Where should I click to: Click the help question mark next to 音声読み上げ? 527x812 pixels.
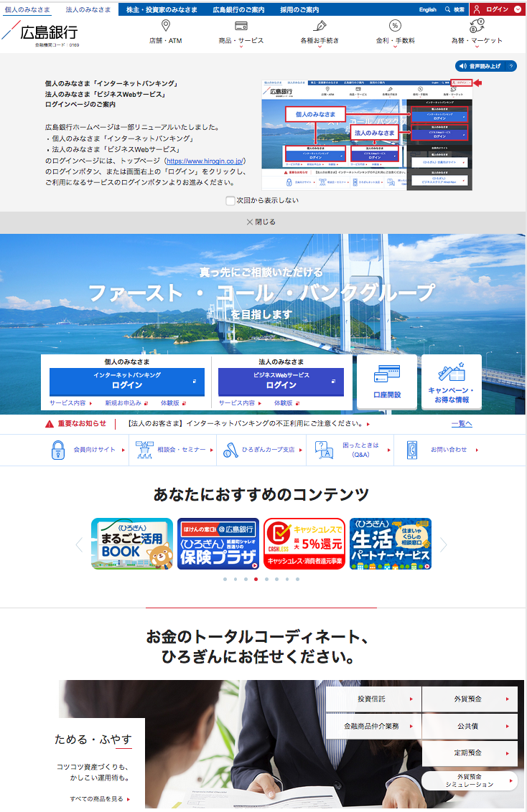[511, 66]
